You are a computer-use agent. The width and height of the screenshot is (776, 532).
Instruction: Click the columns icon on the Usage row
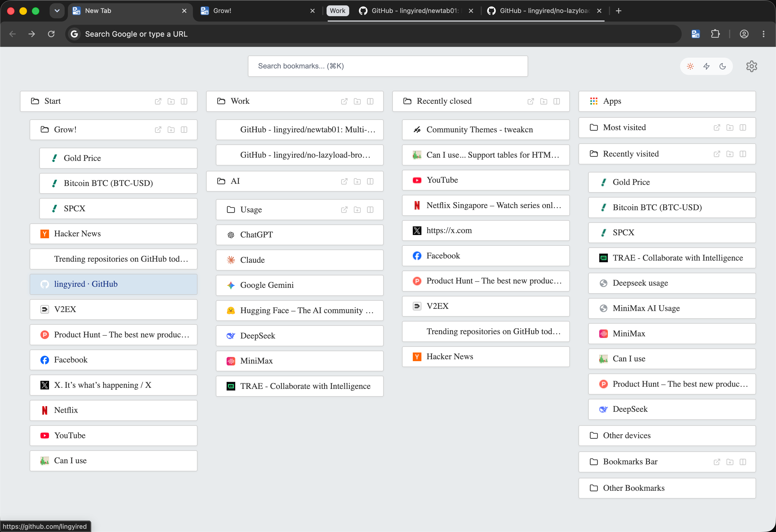370,210
